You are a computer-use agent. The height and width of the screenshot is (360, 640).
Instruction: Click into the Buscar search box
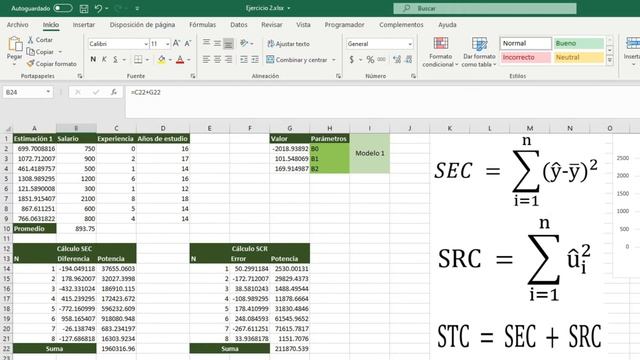click(485, 8)
